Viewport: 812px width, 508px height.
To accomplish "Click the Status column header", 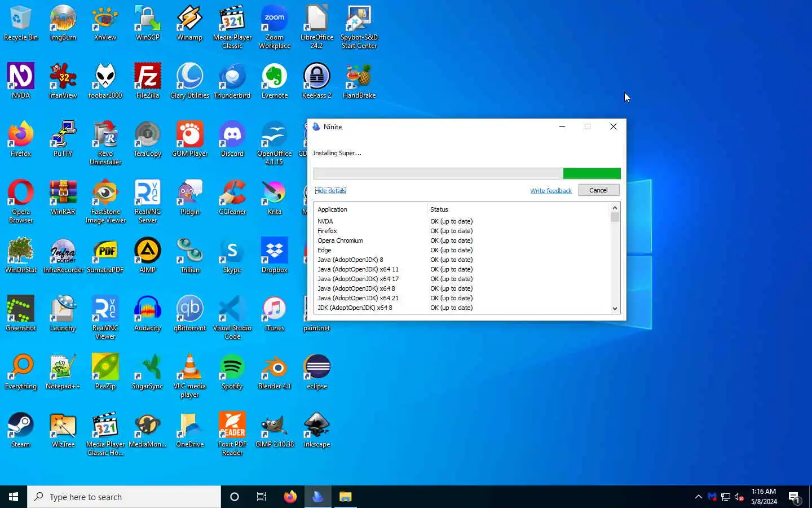I will [x=519, y=209].
